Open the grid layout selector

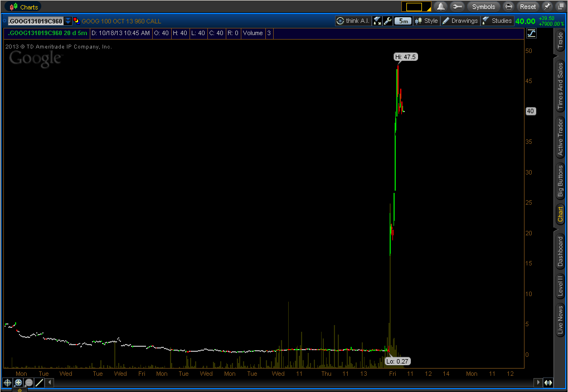(416, 7)
